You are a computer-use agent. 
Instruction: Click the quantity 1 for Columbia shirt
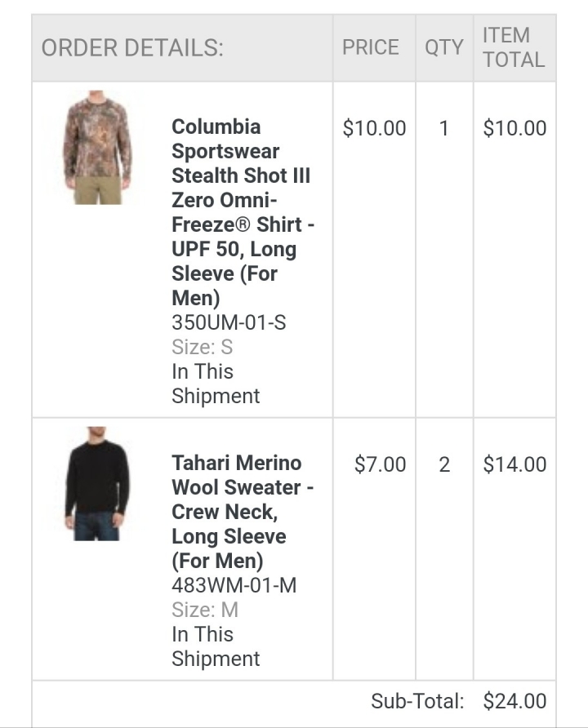tap(444, 128)
